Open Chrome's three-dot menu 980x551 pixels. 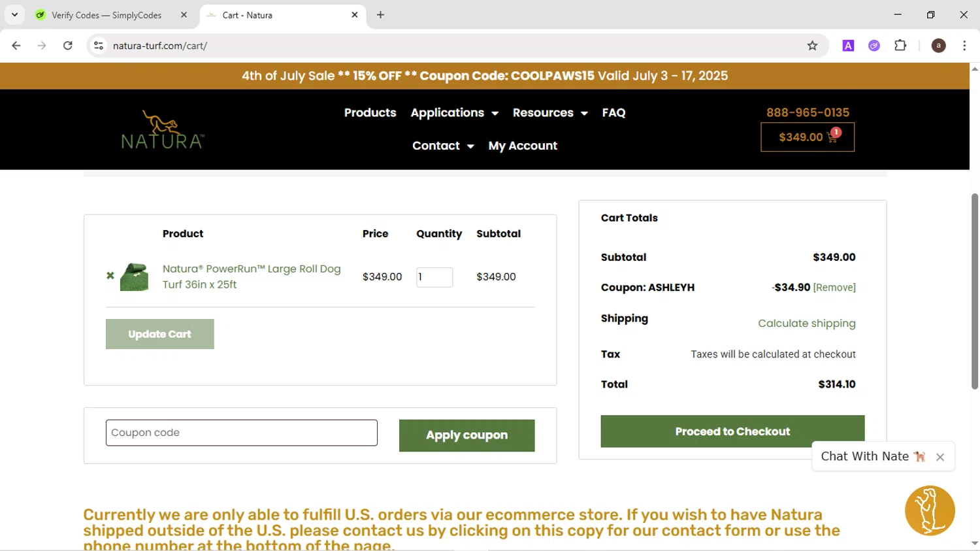coord(964,46)
